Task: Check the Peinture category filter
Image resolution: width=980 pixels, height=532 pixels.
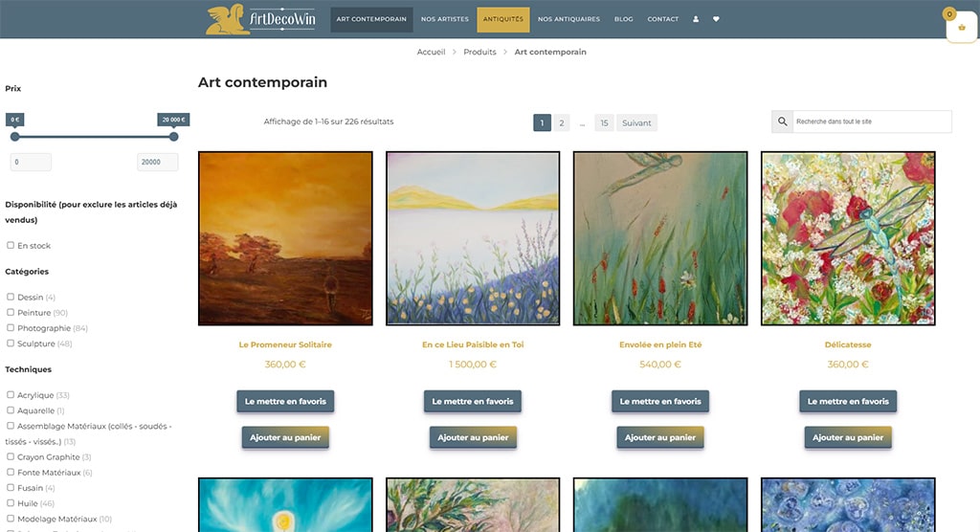Action: (10, 312)
